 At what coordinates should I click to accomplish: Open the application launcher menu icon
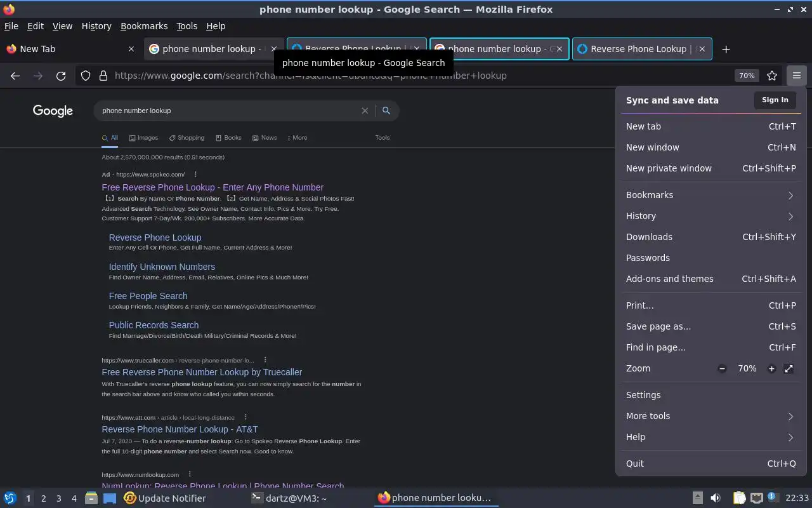click(10, 498)
